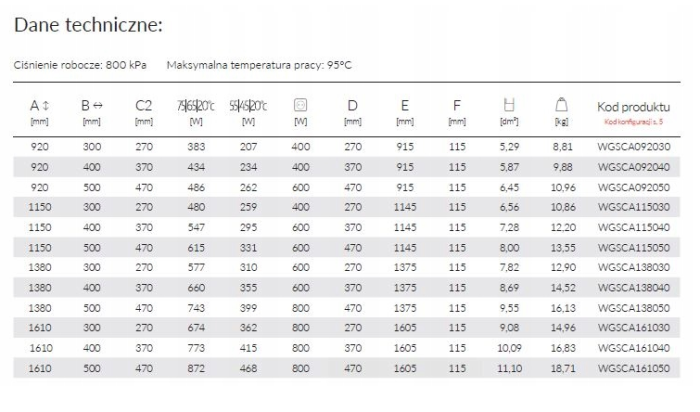Click the 872 W value in last row
The image size is (700, 412).
click(196, 369)
